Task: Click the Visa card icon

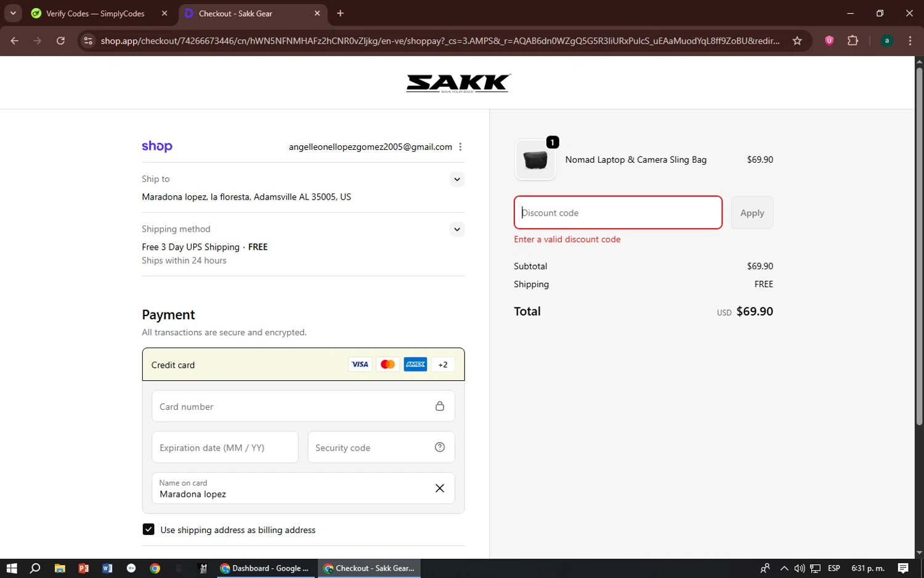Action: point(360,364)
